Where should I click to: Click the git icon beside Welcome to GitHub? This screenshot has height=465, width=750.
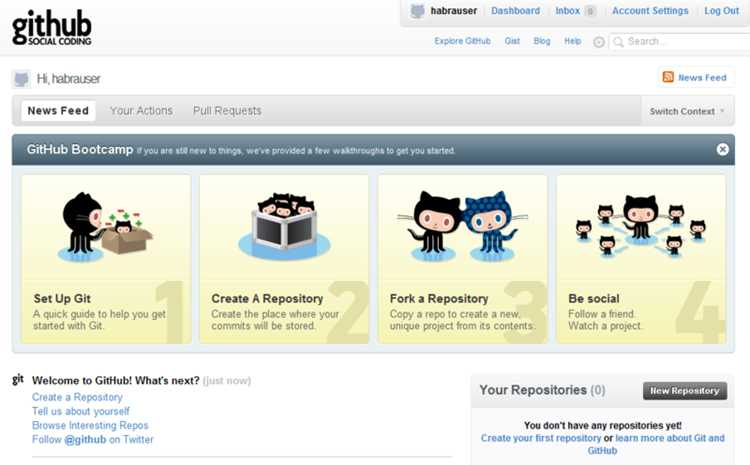18,379
